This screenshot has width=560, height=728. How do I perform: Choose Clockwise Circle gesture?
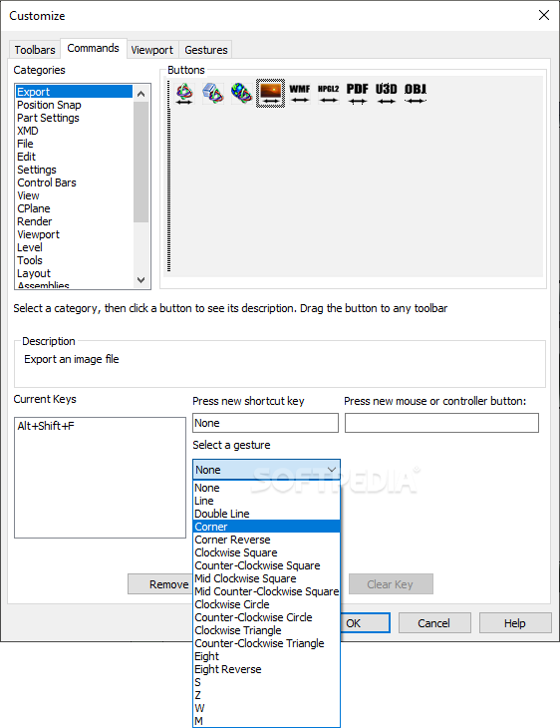[x=266, y=604]
